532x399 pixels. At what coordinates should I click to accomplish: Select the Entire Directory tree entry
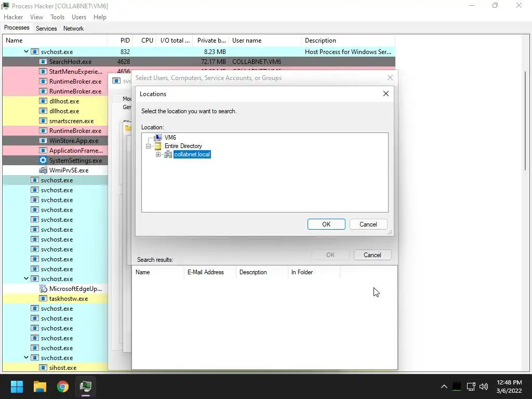tap(183, 146)
